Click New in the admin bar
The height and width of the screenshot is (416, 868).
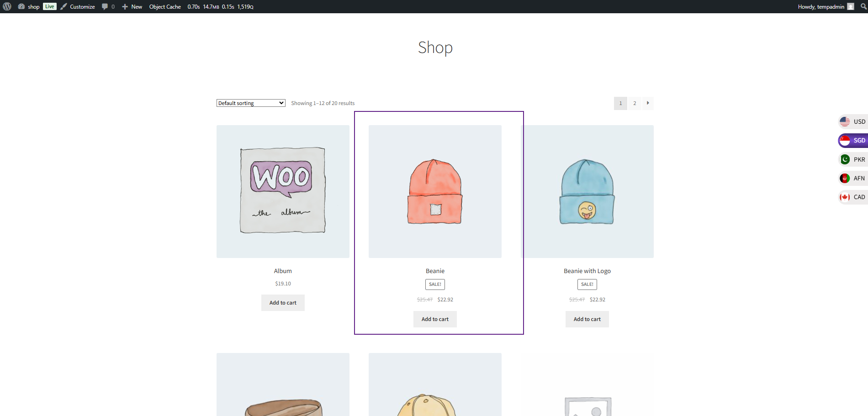pos(132,6)
